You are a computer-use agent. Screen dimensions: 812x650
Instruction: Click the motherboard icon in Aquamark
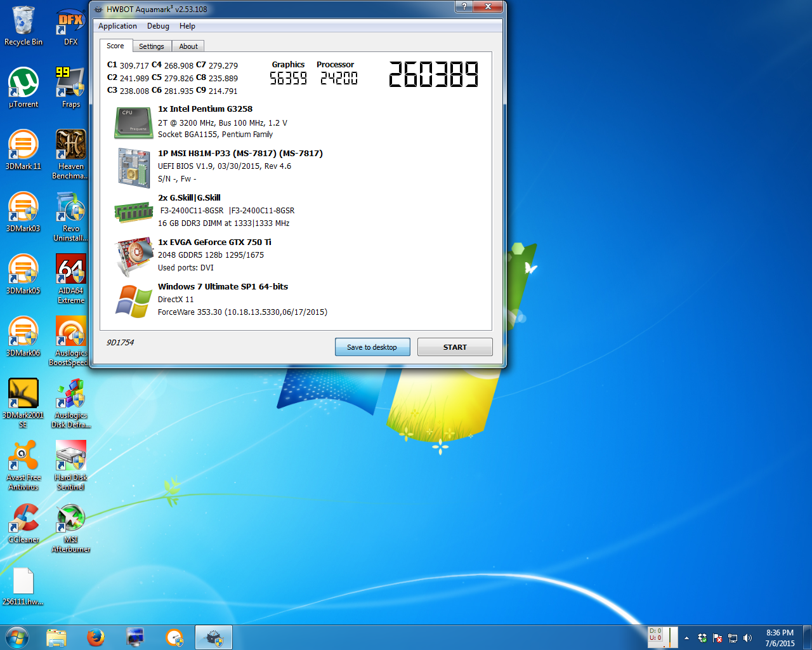(x=133, y=168)
